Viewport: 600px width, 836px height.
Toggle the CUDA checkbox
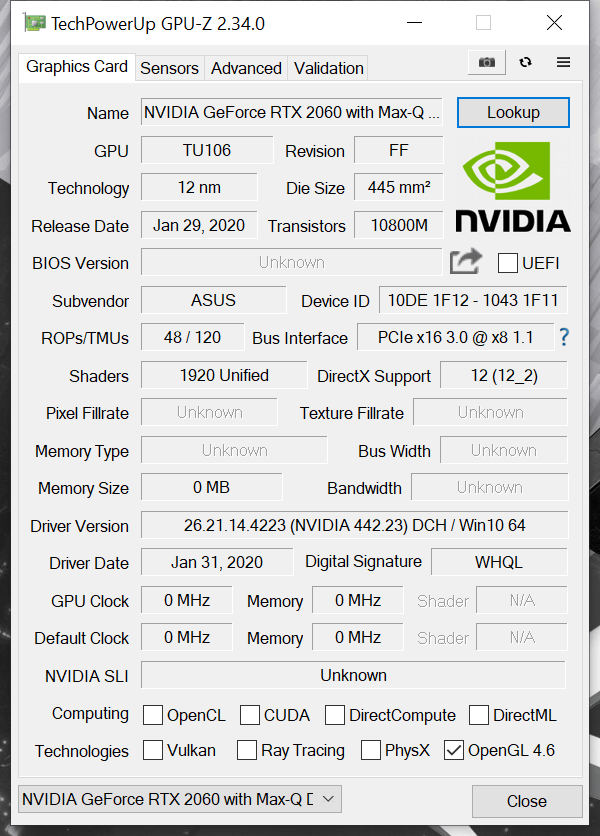[x=250, y=715]
